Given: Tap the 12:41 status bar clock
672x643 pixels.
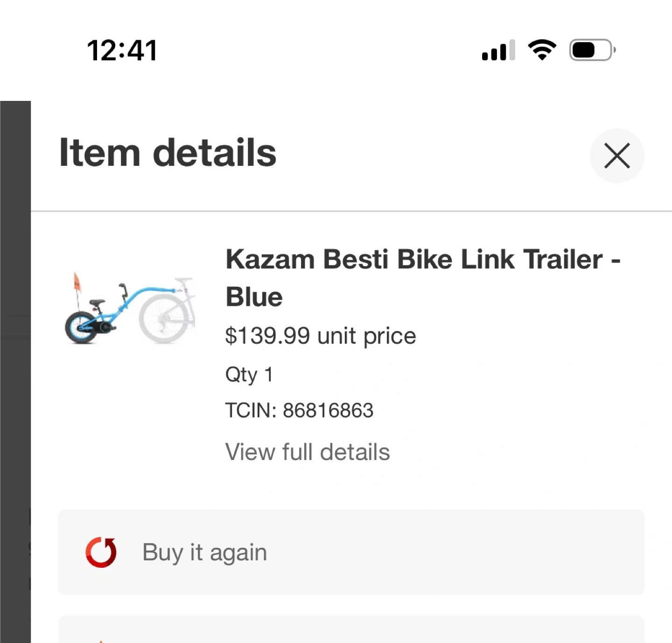Looking at the screenshot, I should 122,50.
